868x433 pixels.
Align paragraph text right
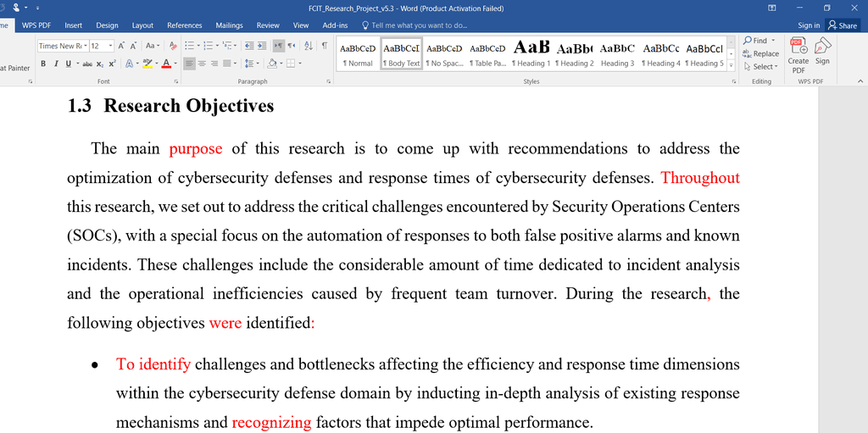(214, 64)
